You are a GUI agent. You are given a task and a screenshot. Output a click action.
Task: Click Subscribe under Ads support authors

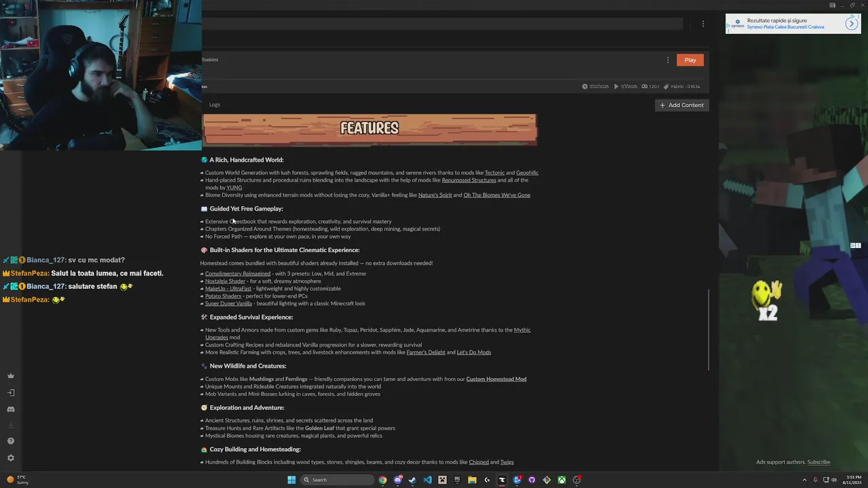[x=818, y=462]
